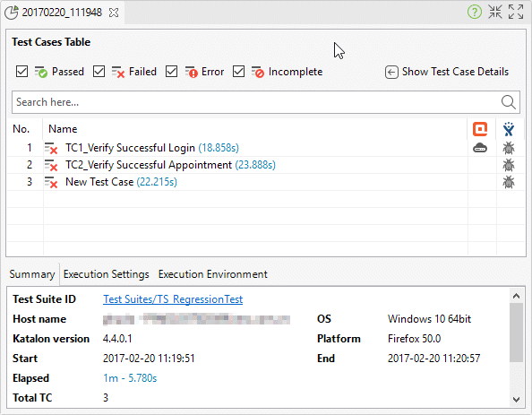Image resolution: width=532 pixels, height=415 pixels.
Task: Click the End time 2017-02-20 11:20:57
Action: [x=434, y=359]
